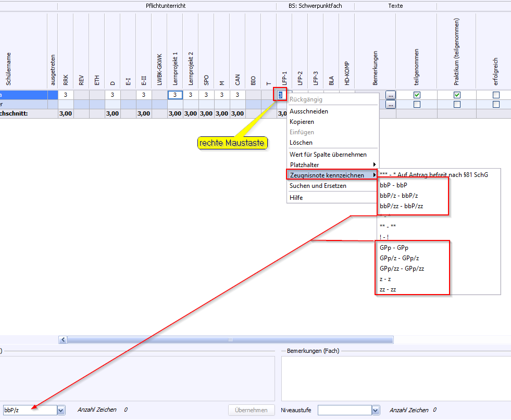The image size is (511, 420).
Task: Choose 'GPp/z - GPp/z' from the submenu
Action: pos(399,258)
